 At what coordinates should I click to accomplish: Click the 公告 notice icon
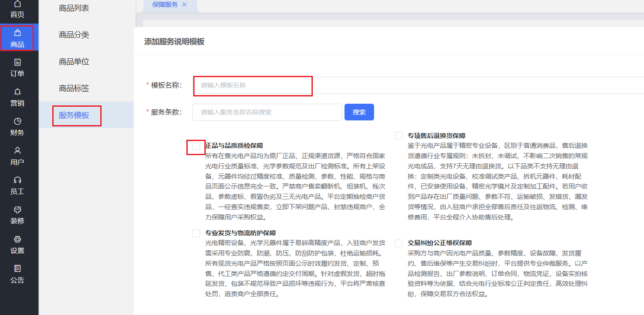tap(17, 269)
